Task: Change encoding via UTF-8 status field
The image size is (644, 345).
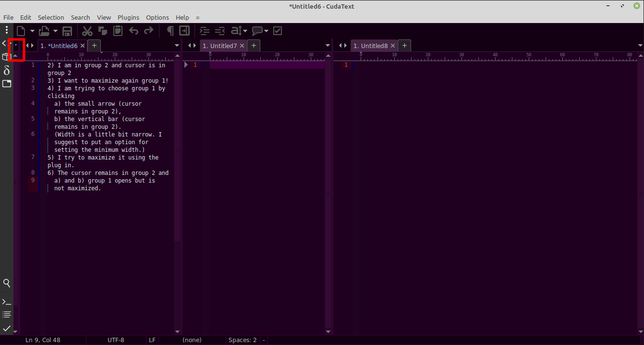Action: (116, 340)
